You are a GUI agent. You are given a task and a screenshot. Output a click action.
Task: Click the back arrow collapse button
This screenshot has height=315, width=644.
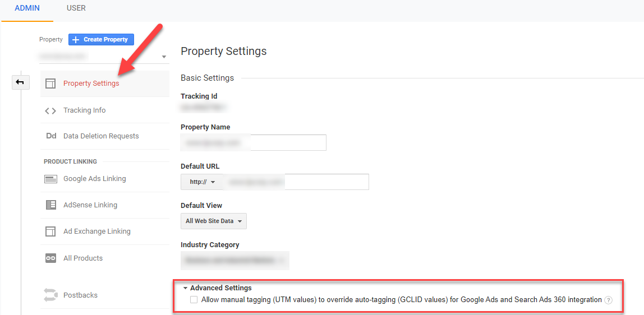pyautogui.click(x=20, y=82)
